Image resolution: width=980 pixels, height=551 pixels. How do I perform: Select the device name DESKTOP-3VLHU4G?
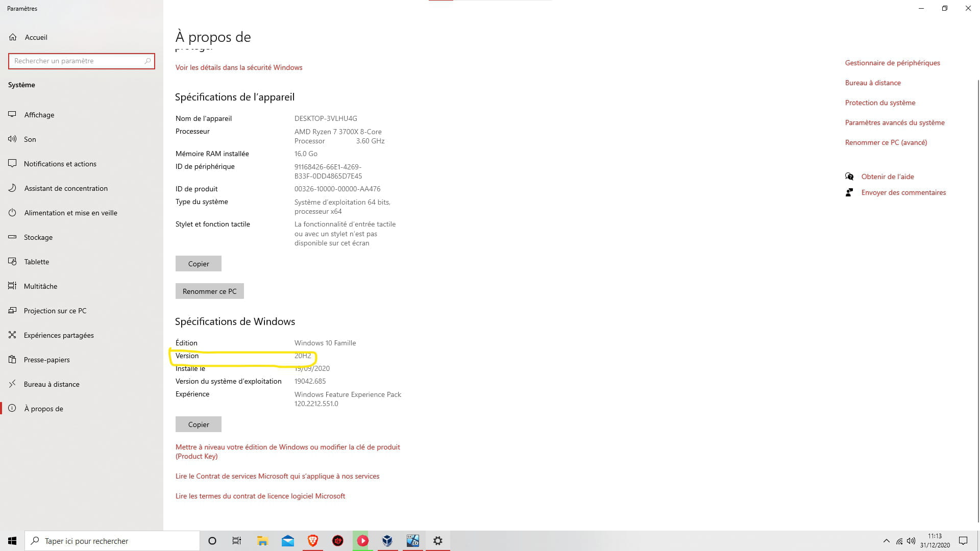coord(326,118)
